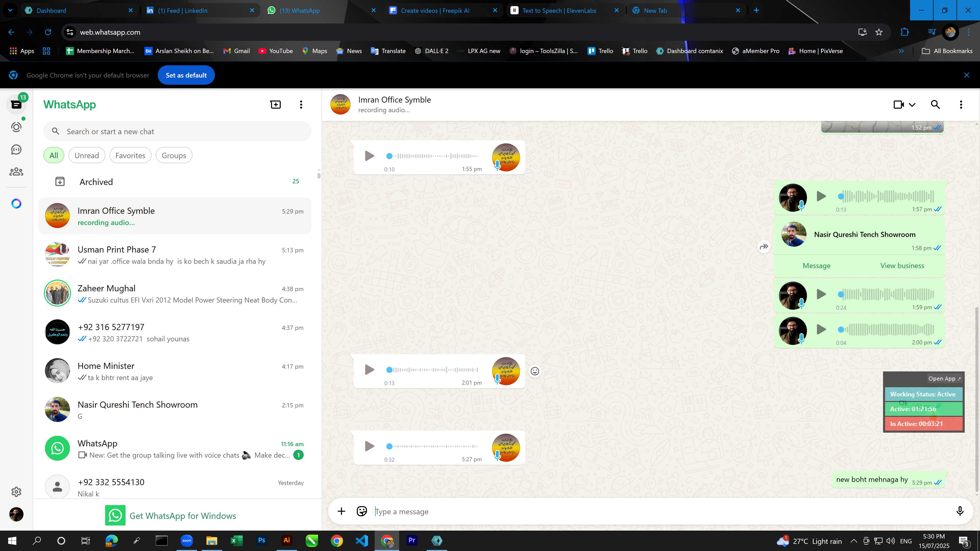React to the 2:01 pm voice message
The height and width of the screenshot is (551, 980).
coord(535,371)
